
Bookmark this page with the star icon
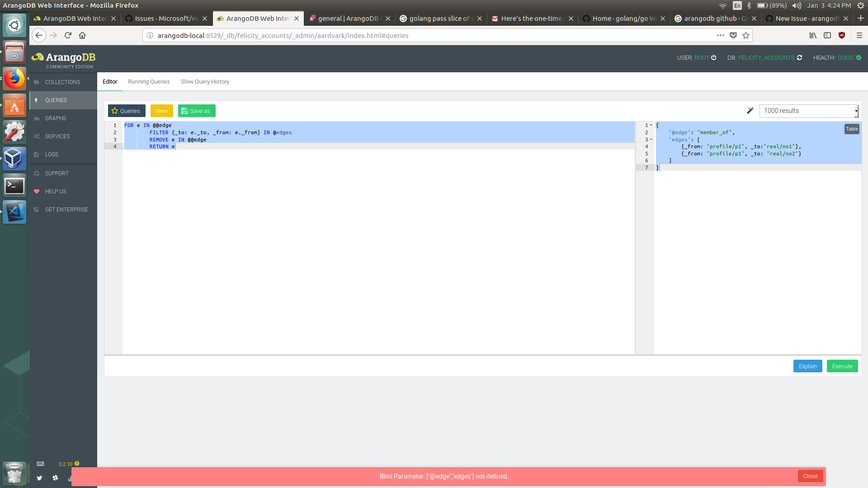(746, 35)
